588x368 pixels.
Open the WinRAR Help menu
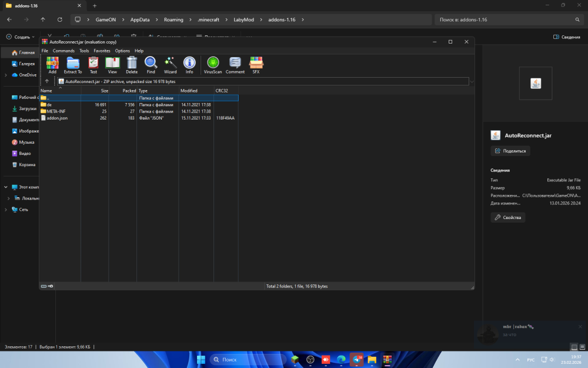[x=139, y=51]
